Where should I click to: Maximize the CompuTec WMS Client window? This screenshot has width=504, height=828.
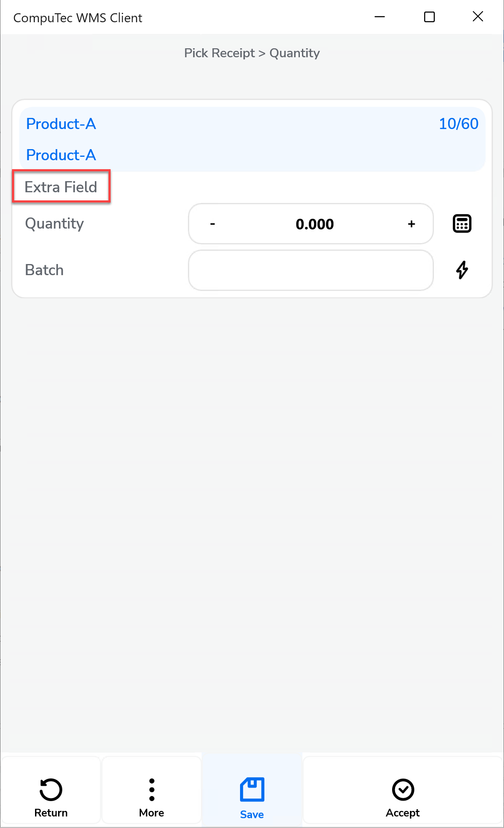click(x=429, y=17)
